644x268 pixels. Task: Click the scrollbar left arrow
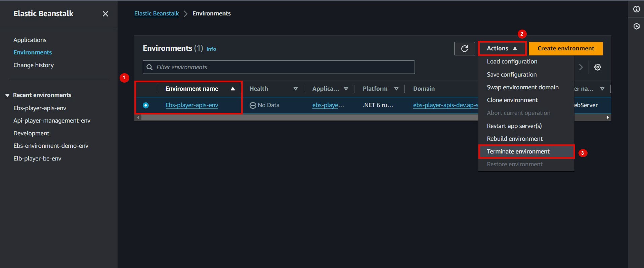(x=138, y=118)
